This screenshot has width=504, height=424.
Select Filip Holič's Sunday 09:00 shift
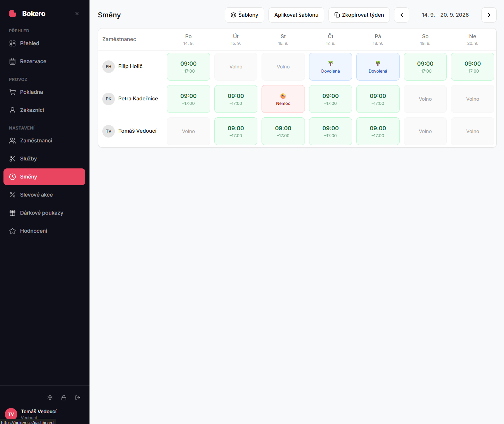point(472,67)
